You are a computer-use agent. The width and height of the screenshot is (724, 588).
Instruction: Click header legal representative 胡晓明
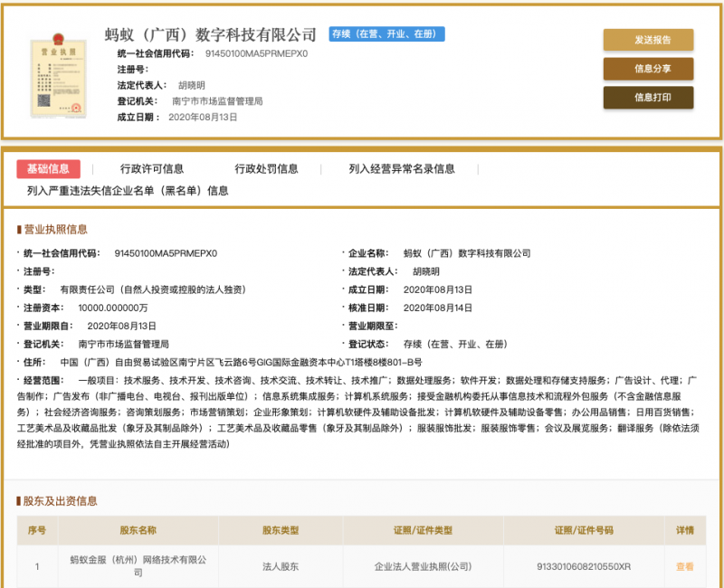pyautogui.click(x=192, y=85)
